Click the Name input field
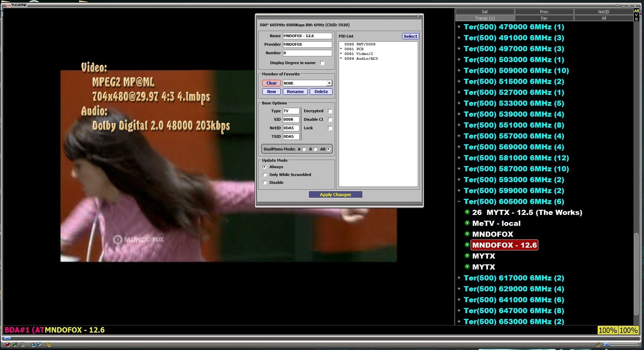Image resolution: width=644 pixels, height=350 pixels. pyautogui.click(x=307, y=36)
